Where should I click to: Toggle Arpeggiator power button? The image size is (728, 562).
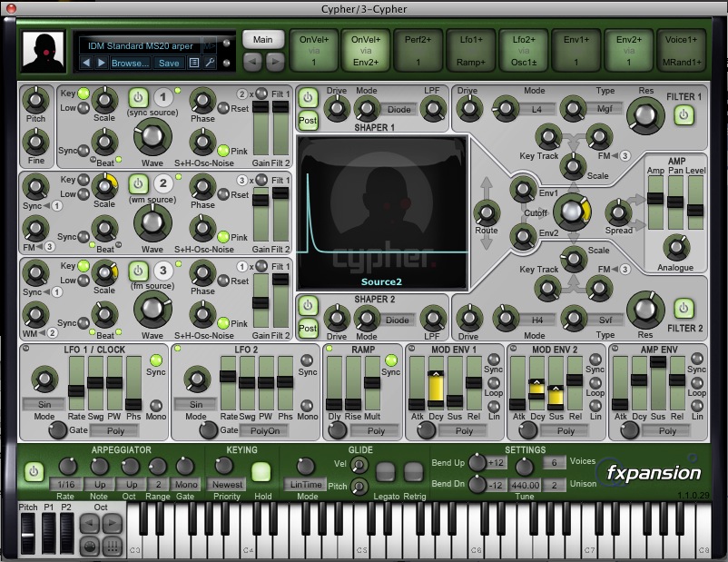click(x=34, y=472)
